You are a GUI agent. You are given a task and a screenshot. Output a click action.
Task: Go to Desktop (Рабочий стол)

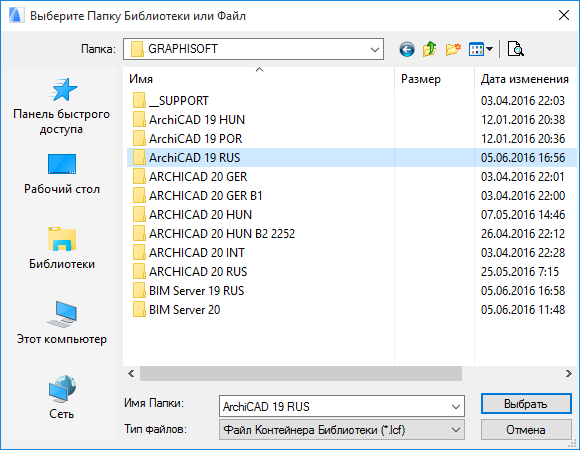click(62, 174)
